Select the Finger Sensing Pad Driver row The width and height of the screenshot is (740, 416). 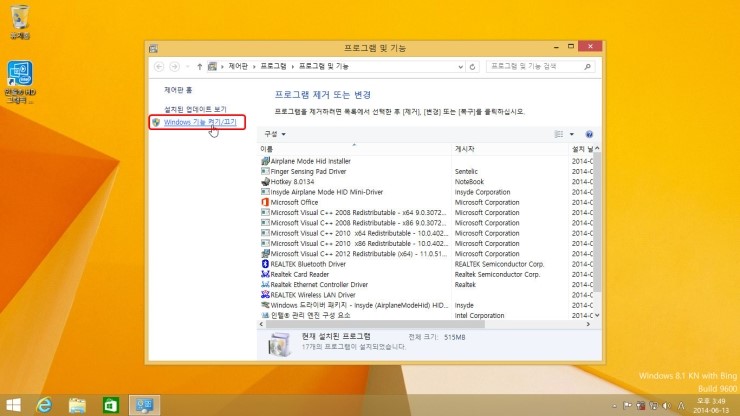coord(425,171)
